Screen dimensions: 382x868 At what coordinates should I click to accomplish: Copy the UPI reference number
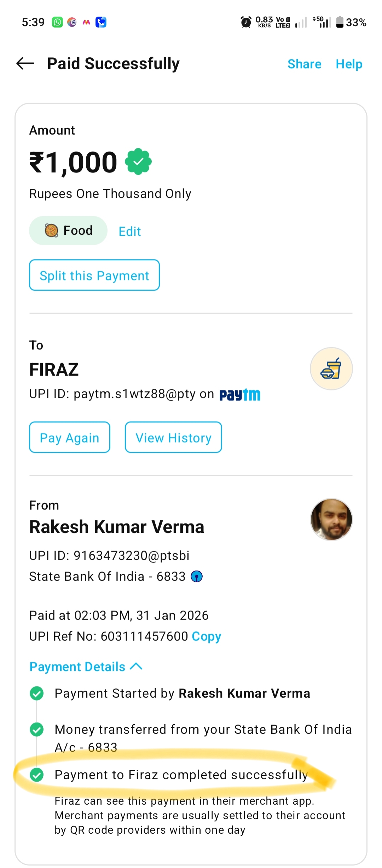tap(206, 636)
